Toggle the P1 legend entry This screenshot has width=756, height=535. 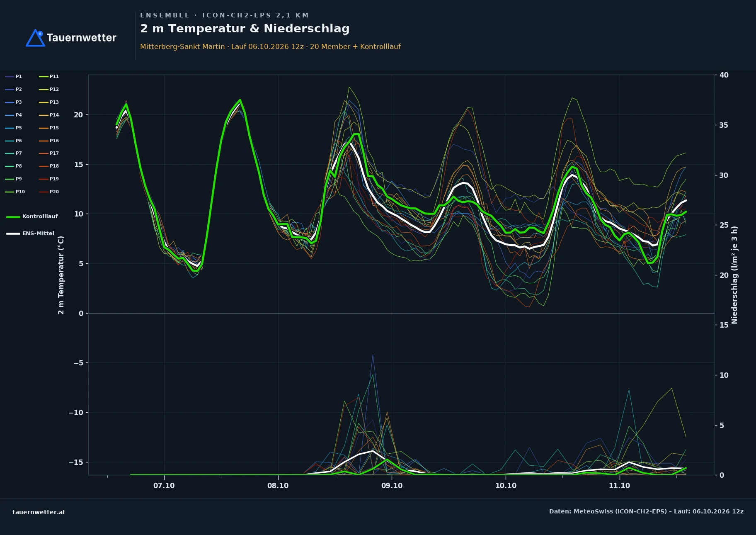[13, 76]
